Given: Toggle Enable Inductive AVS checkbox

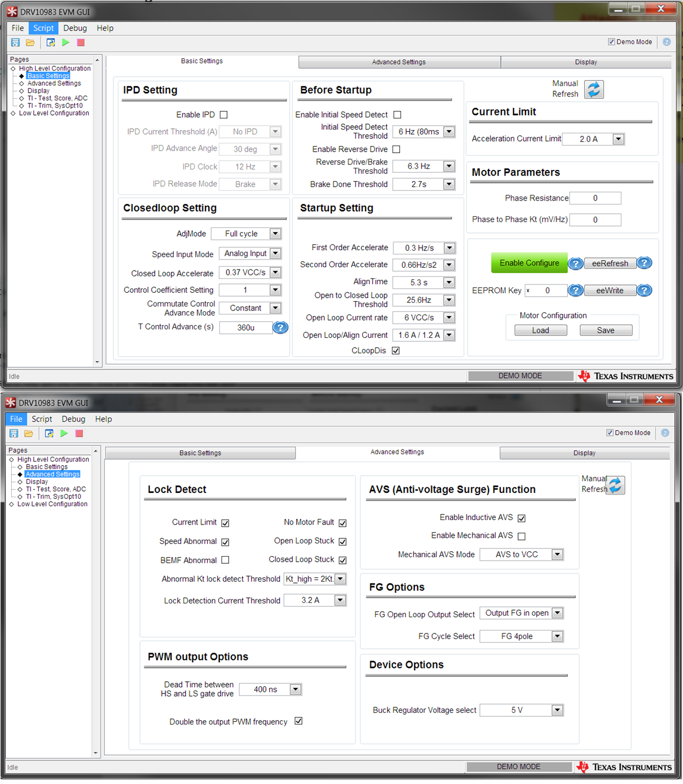Looking at the screenshot, I should 521,518.
